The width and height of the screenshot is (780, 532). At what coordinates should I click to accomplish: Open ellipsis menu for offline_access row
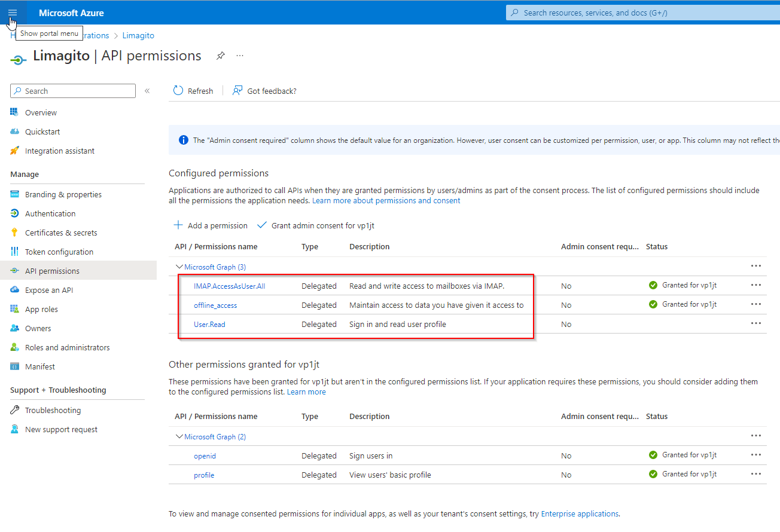tap(756, 304)
